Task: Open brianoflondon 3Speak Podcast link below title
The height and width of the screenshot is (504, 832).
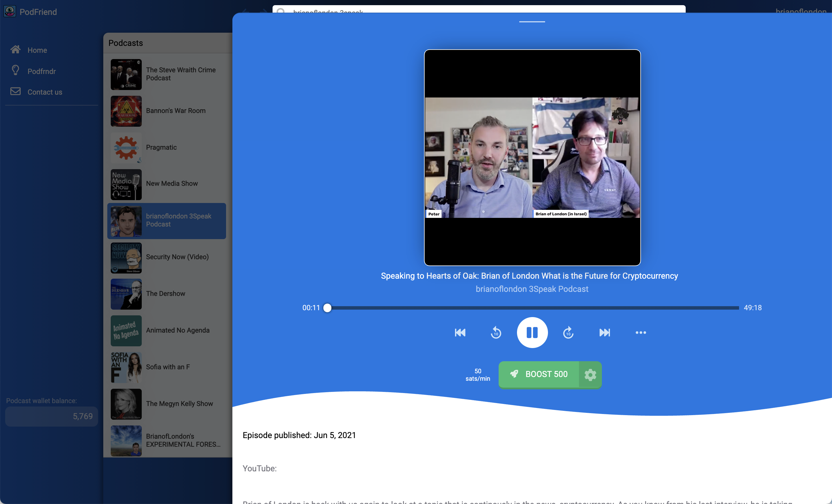Action: 532,289
